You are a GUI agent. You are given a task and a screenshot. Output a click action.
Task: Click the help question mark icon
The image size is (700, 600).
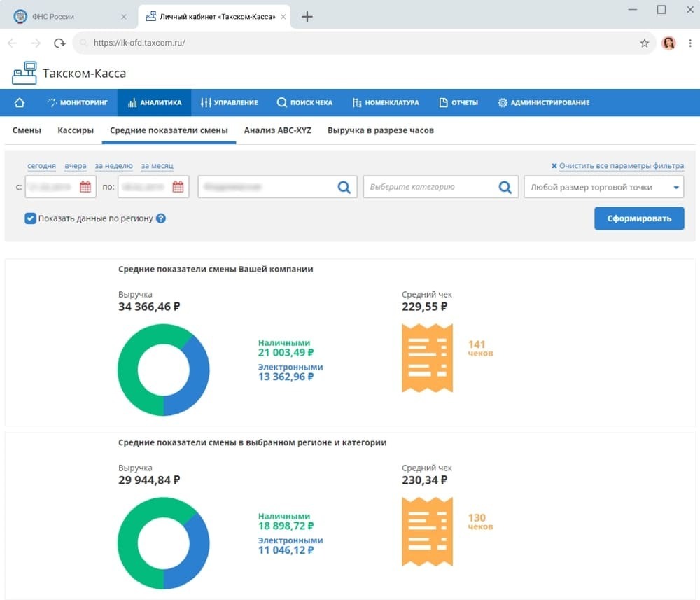(161, 218)
